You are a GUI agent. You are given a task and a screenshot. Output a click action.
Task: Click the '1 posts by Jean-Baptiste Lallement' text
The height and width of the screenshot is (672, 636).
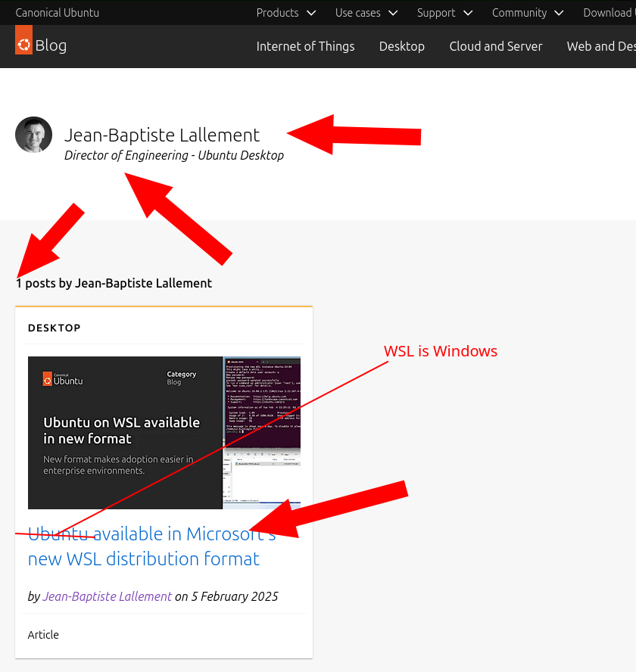pyautogui.click(x=114, y=283)
